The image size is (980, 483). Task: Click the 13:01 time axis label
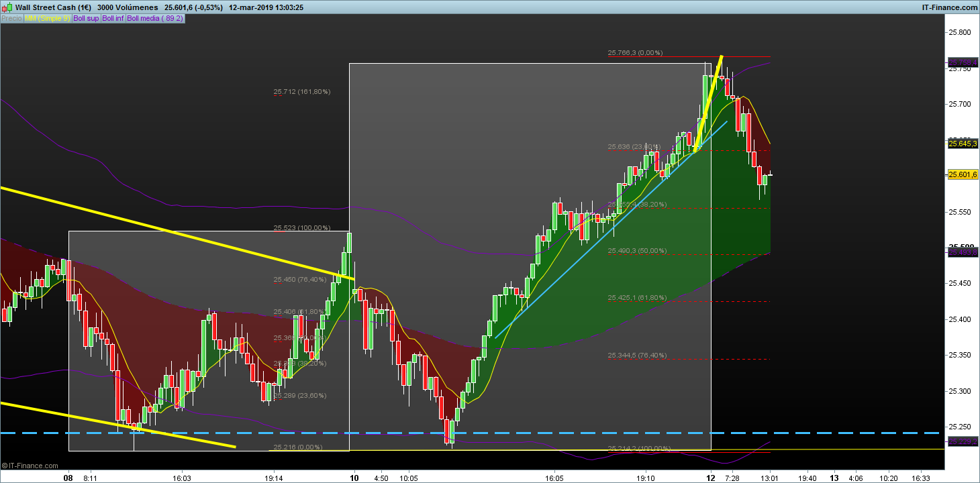click(769, 478)
